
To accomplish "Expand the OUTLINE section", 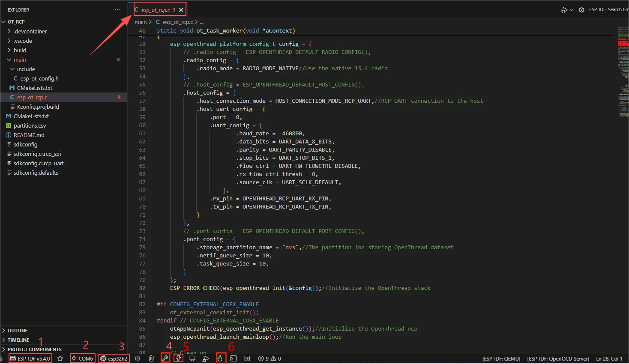I will (x=18, y=331).
